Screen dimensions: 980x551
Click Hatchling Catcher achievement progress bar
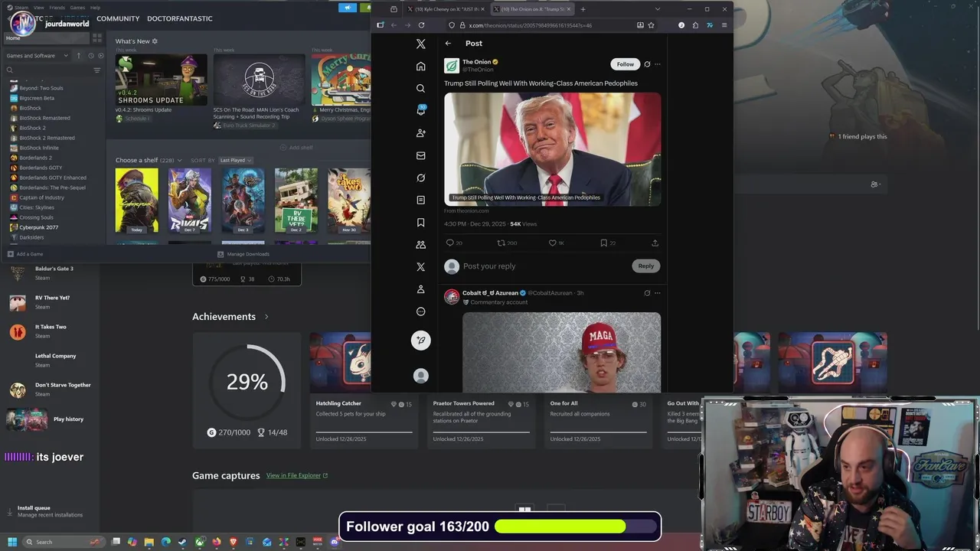pos(364,432)
